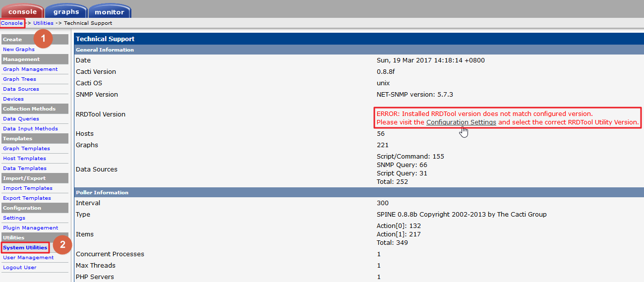Go to Host Templates
644x282 pixels.
[24, 159]
